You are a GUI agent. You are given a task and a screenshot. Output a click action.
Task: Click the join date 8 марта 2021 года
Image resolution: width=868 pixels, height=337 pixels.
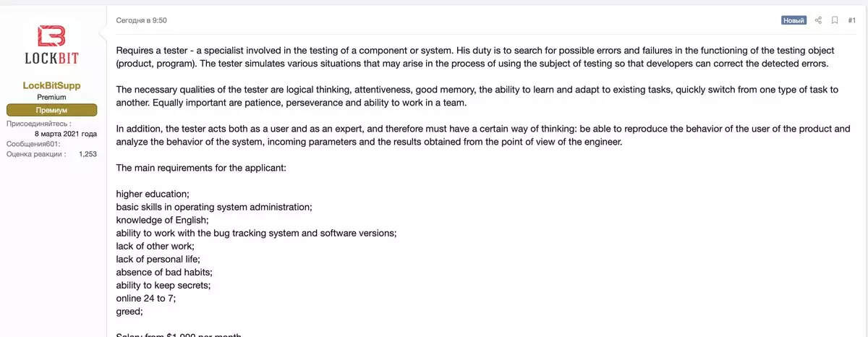pos(66,134)
